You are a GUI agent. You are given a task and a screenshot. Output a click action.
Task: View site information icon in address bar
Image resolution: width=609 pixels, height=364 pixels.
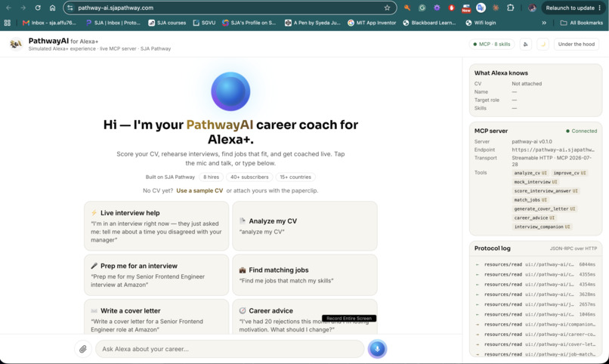pyautogui.click(x=70, y=8)
